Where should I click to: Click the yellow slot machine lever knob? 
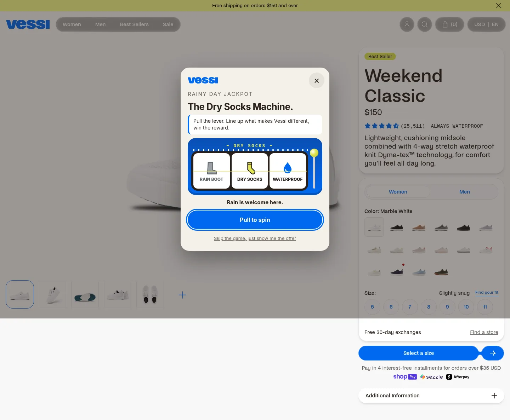tap(314, 153)
